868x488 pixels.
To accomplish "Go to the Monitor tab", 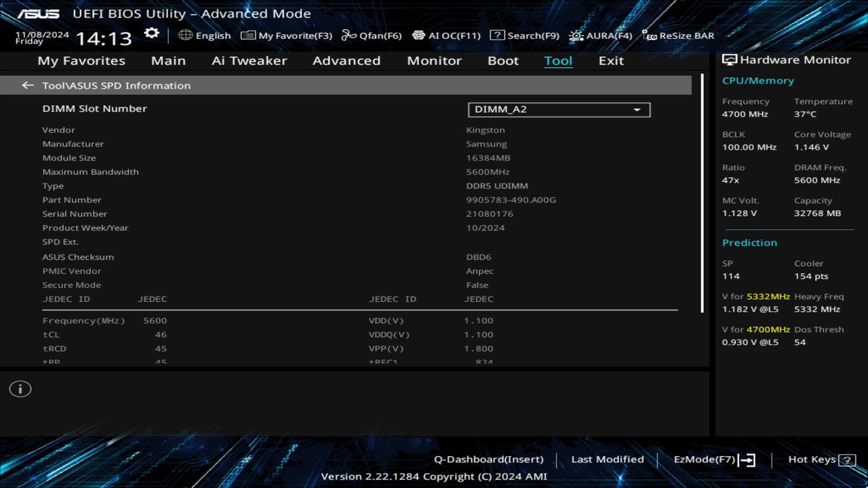I will point(434,60).
